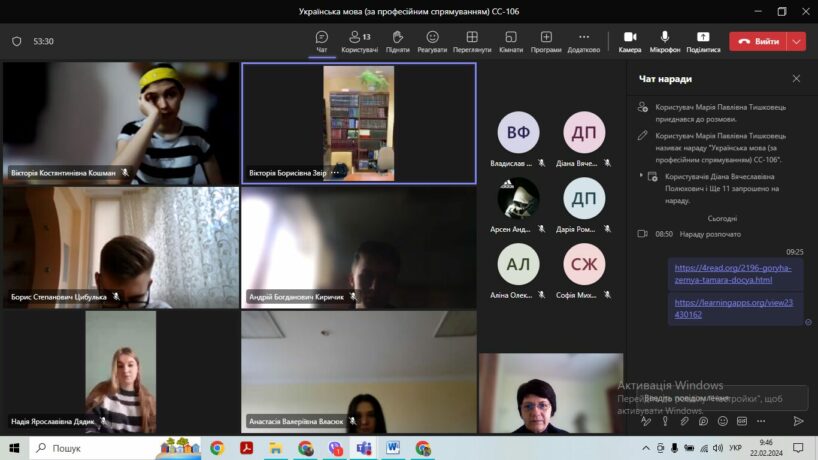Viewport: 818px width, 460px height.
Task: Show participants list via Користувачі
Action: coord(359,41)
